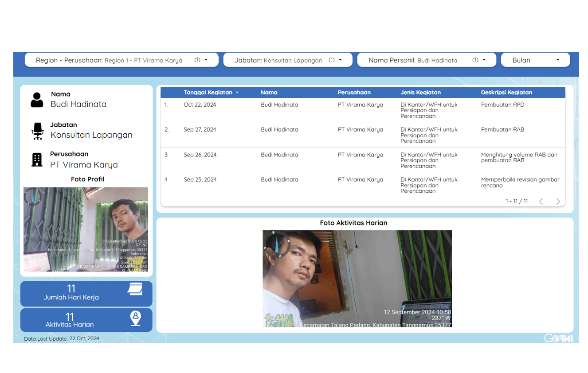Click Jenis Kegiatan cell in the Sep 26 row
588x373 pixels.
(429, 160)
